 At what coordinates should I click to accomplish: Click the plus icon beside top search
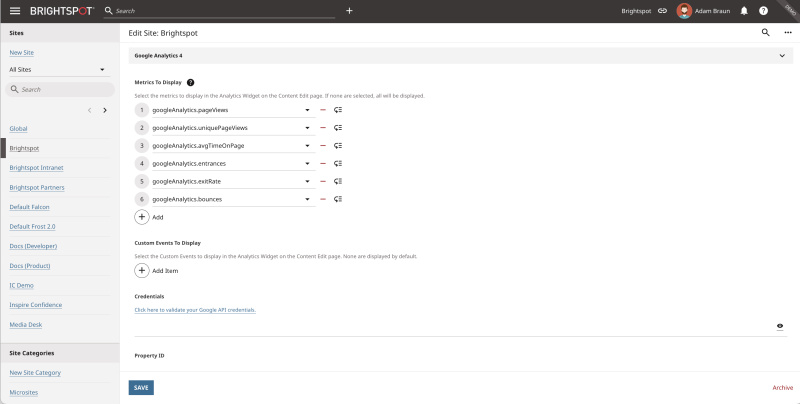point(349,11)
